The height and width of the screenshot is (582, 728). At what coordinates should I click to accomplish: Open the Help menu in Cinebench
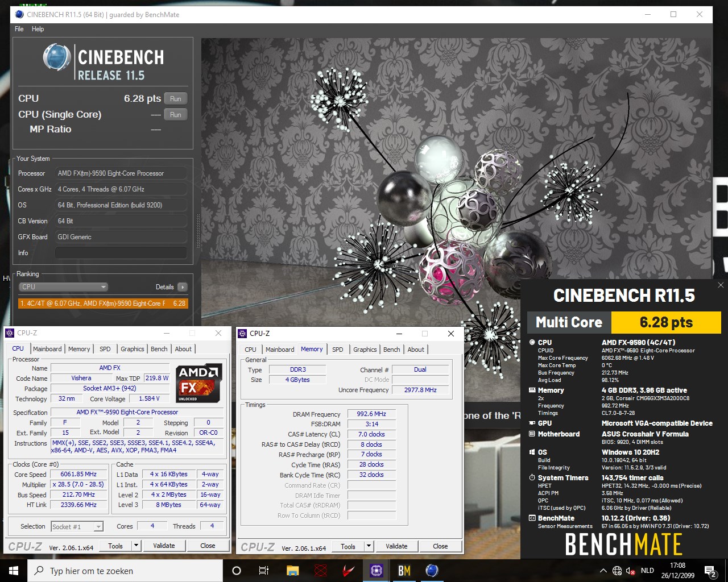[x=38, y=29]
